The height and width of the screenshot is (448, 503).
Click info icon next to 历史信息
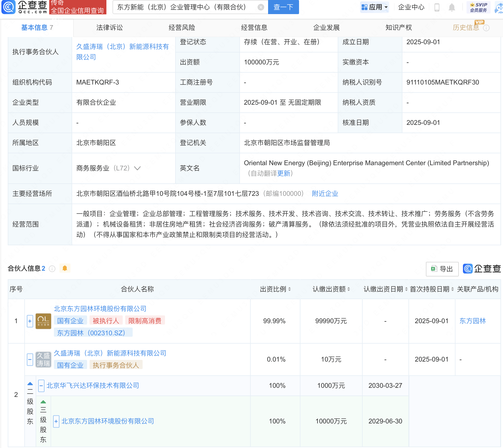486,28
